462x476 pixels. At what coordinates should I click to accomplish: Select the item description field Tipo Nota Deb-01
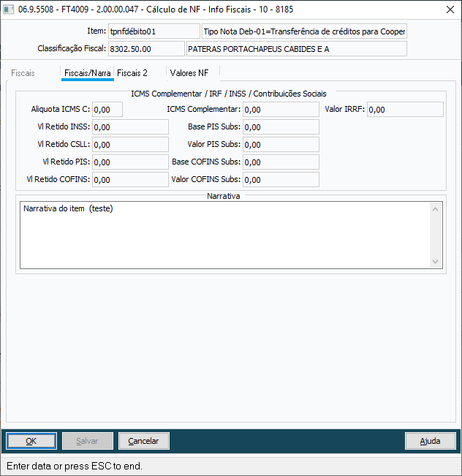(304, 31)
